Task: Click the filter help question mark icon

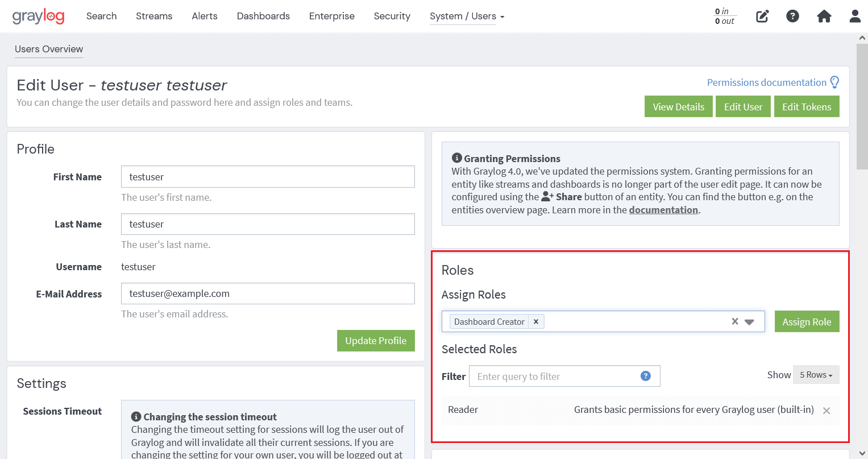Action: click(x=646, y=376)
